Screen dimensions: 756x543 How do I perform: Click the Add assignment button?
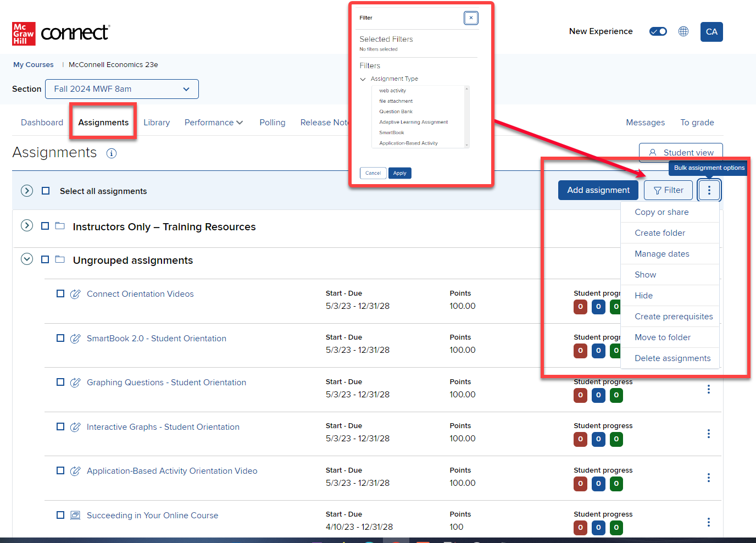point(598,190)
